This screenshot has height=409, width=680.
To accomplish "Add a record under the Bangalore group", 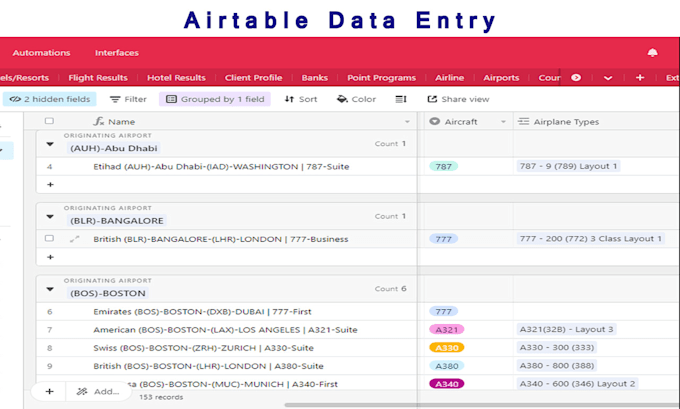I will 50,257.
